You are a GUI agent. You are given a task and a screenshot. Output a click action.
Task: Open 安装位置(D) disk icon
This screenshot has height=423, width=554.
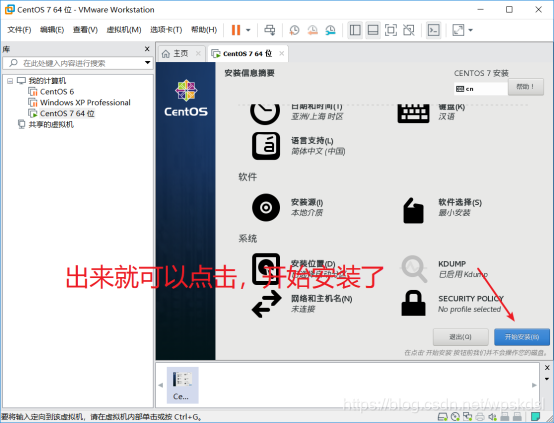point(266,269)
